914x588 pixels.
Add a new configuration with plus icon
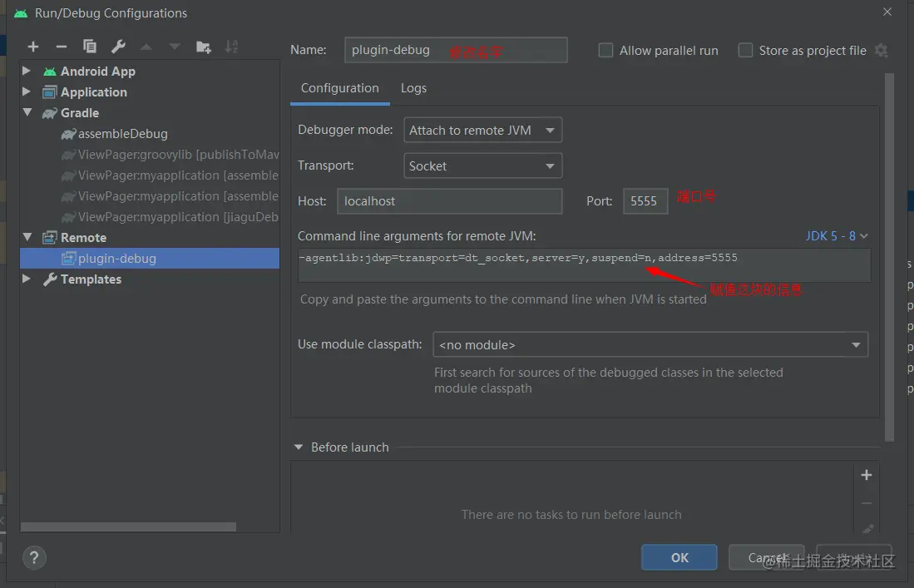point(33,47)
